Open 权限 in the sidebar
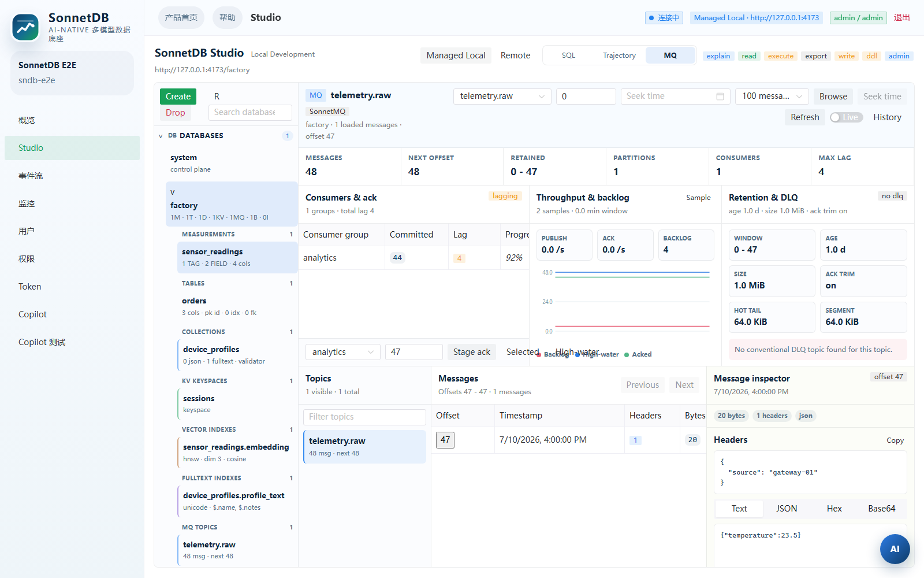The image size is (924, 578). 72,259
